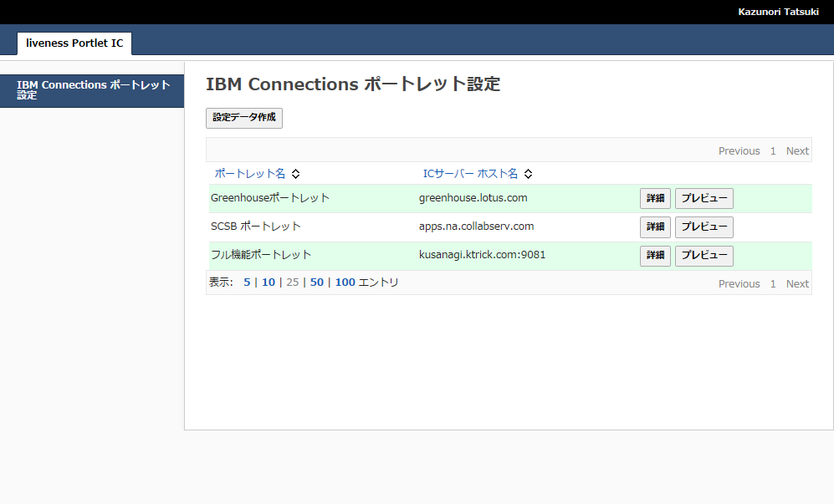This screenshot has width=834, height=504.
Task: Open 詳細 for SCSB ポートレット
Action: [655, 227]
